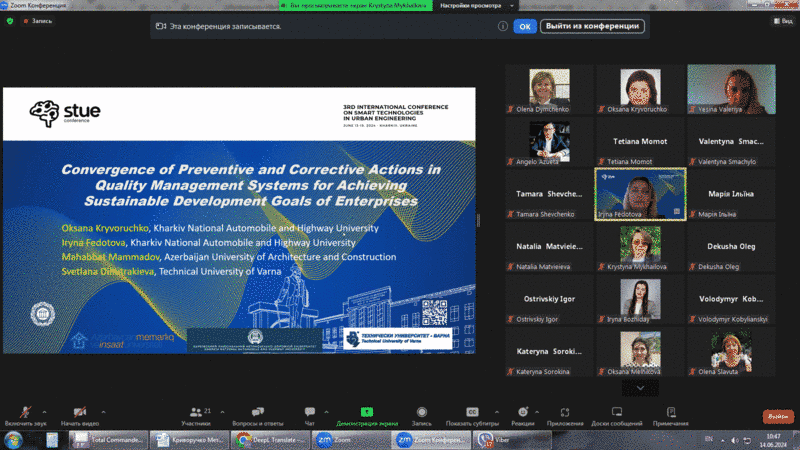
Task: Select Марія Ільїна participant tile
Action: click(731, 194)
